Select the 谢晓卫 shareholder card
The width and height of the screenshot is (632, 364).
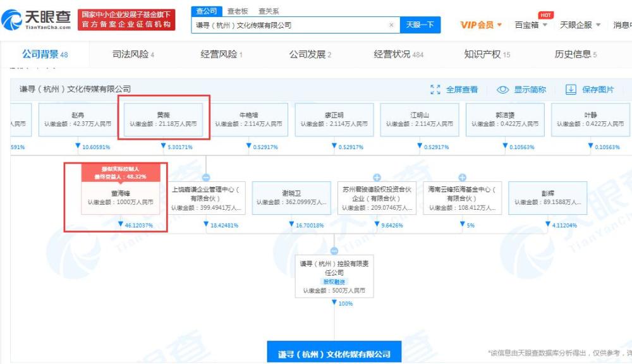point(291,198)
